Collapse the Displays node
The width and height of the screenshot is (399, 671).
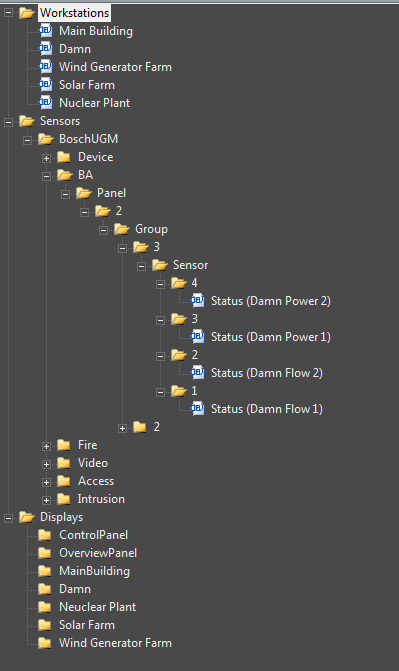(8, 518)
